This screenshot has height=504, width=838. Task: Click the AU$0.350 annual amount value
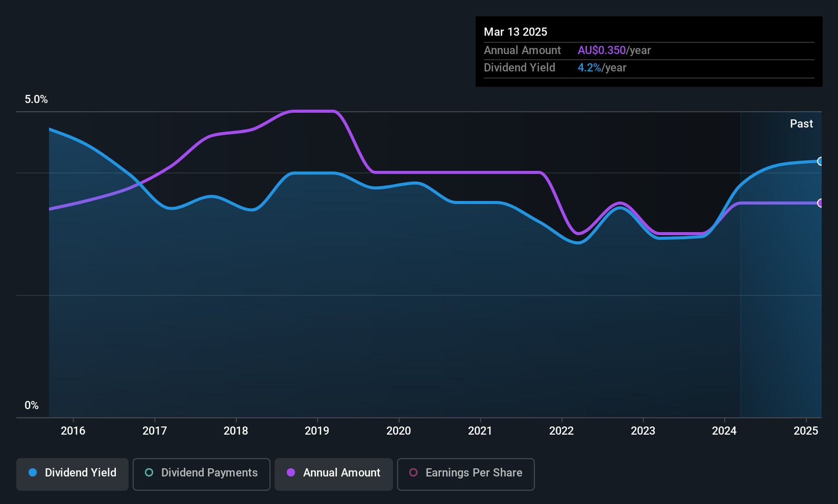(601, 51)
